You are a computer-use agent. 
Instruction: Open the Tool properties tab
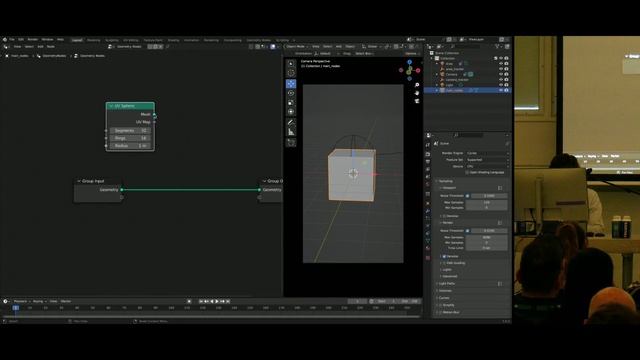point(428,145)
